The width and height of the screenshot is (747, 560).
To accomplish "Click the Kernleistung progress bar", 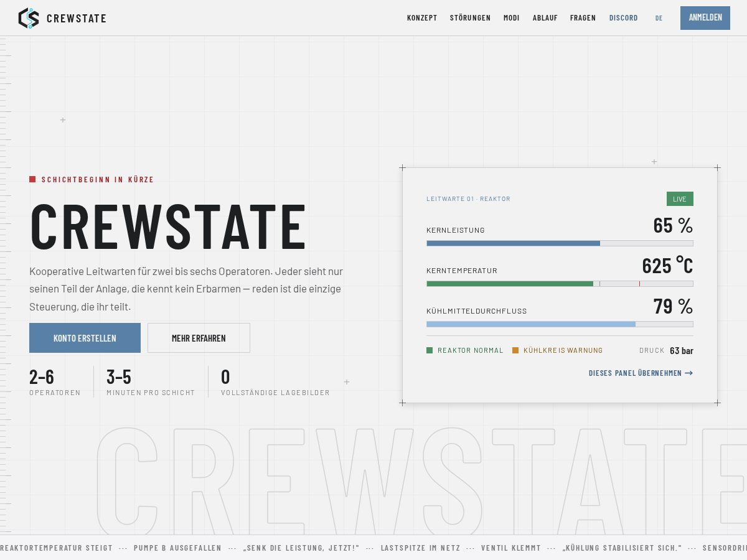I will [x=560, y=243].
